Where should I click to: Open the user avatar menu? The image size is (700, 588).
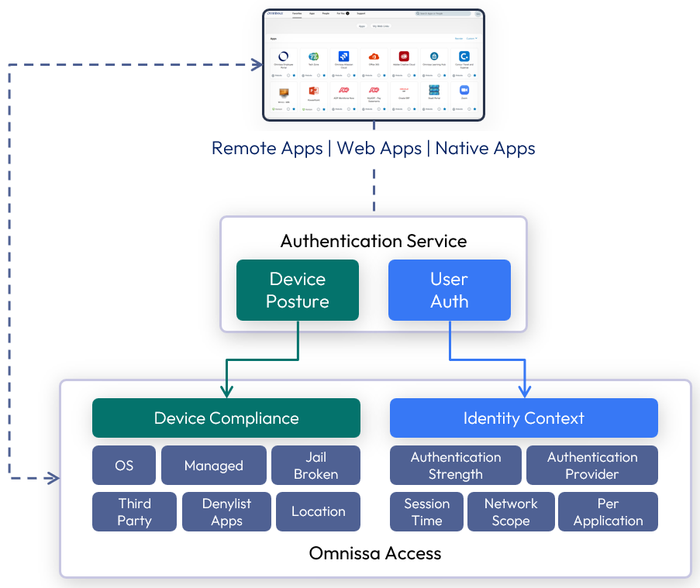click(x=478, y=14)
